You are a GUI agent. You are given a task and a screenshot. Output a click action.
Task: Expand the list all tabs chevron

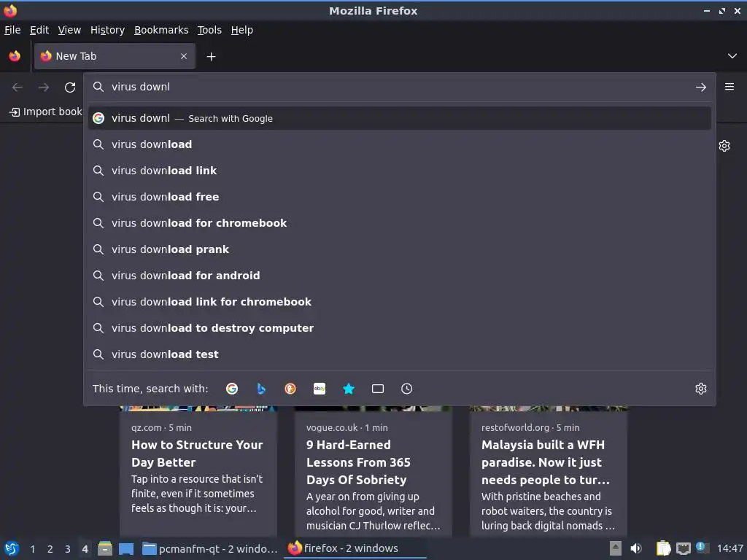[x=732, y=56]
